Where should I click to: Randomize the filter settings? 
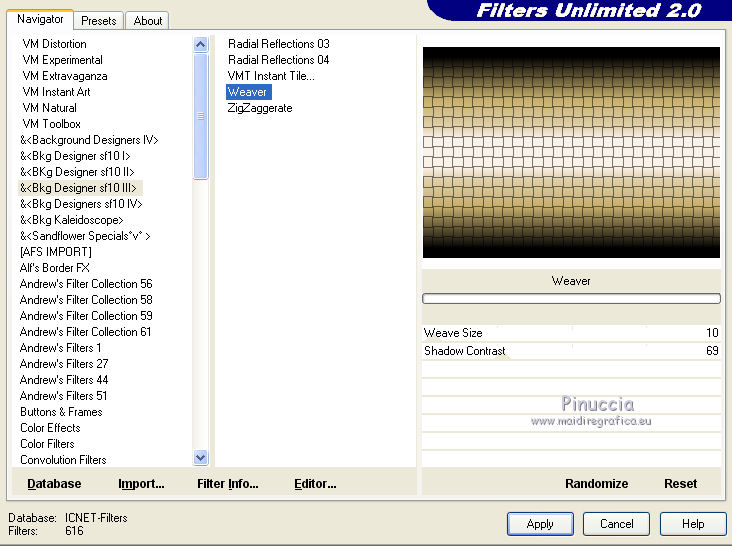click(596, 483)
